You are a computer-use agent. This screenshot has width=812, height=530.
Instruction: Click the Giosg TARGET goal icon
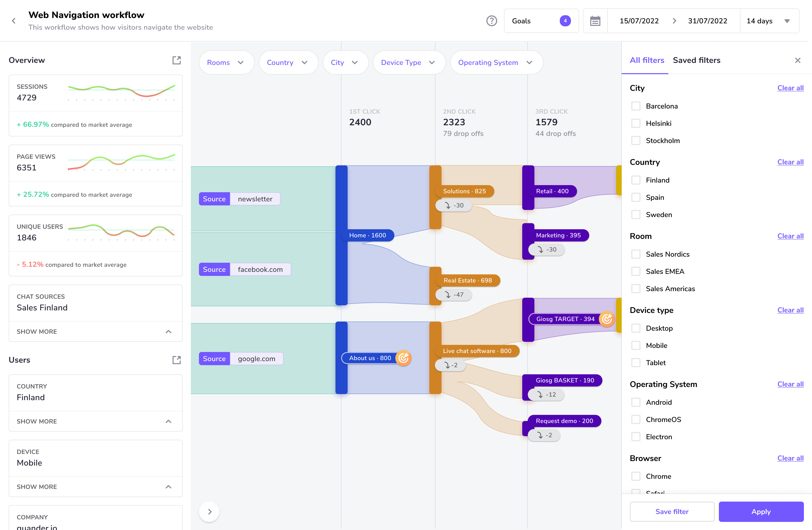pos(607,319)
